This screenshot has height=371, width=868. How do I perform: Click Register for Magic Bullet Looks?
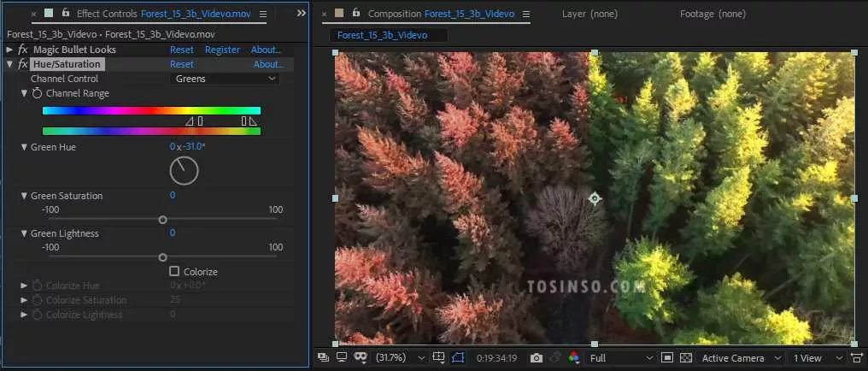click(x=222, y=50)
